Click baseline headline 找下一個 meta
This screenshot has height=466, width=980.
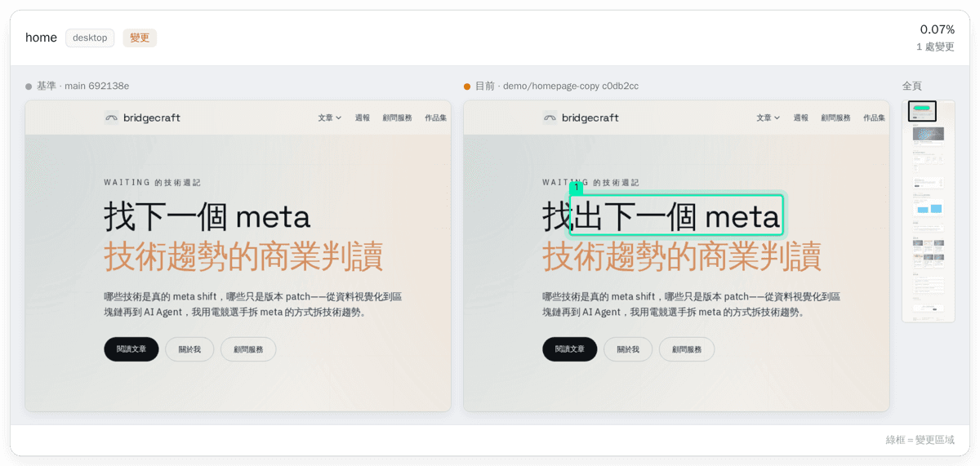pyautogui.click(x=207, y=217)
